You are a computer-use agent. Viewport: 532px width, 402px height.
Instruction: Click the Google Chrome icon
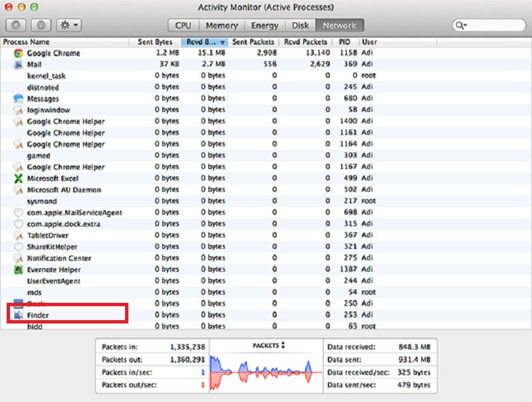(x=19, y=53)
